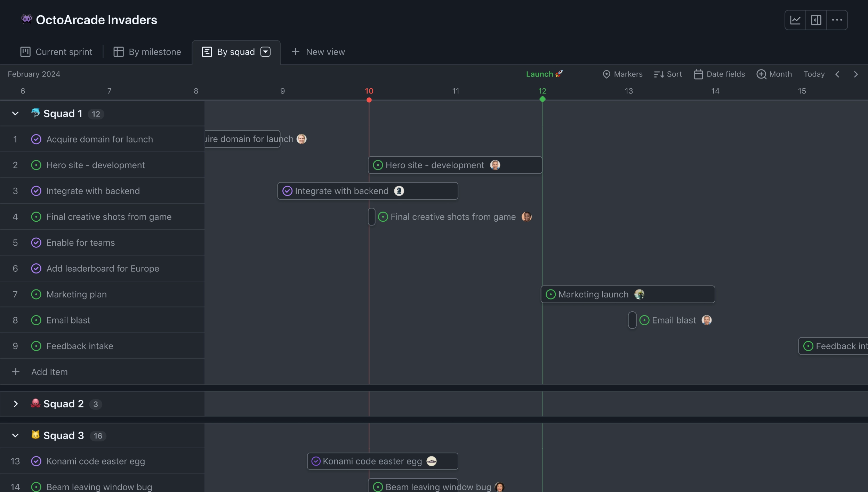Collapse the Squad 1 group
This screenshot has width=868, height=492.
[15, 114]
